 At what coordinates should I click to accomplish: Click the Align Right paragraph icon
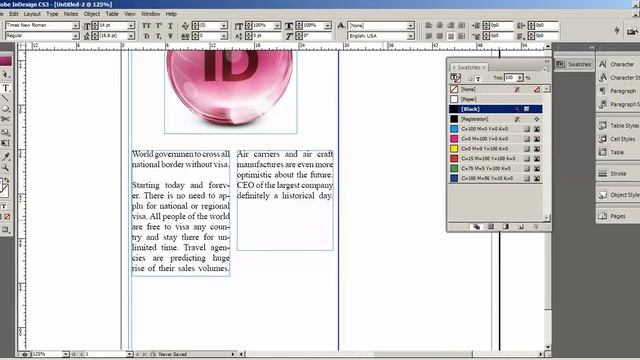451,25
